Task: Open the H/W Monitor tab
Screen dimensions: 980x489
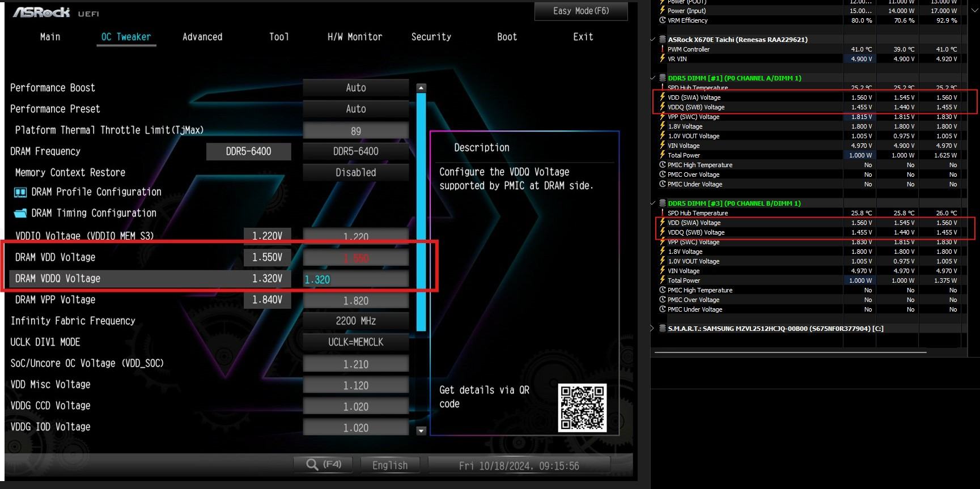Action: 355,37
